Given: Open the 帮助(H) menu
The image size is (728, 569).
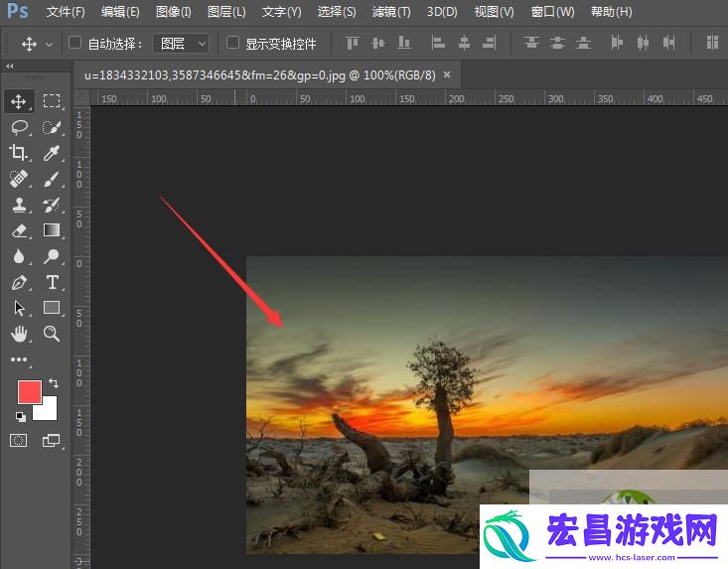Looking at the screenshot, I should click(x=612, y=11).
